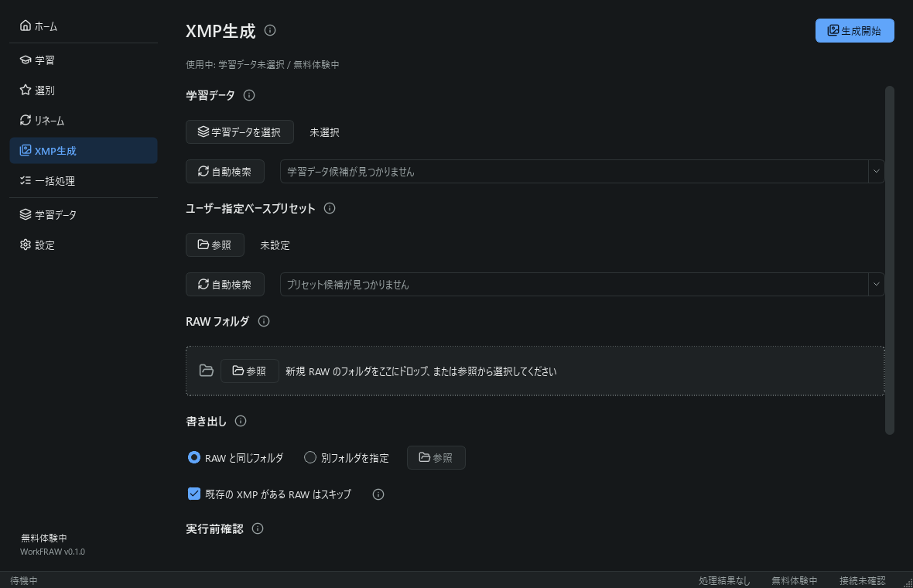Click the refresh icon beside リネーム

coord(25,120)
